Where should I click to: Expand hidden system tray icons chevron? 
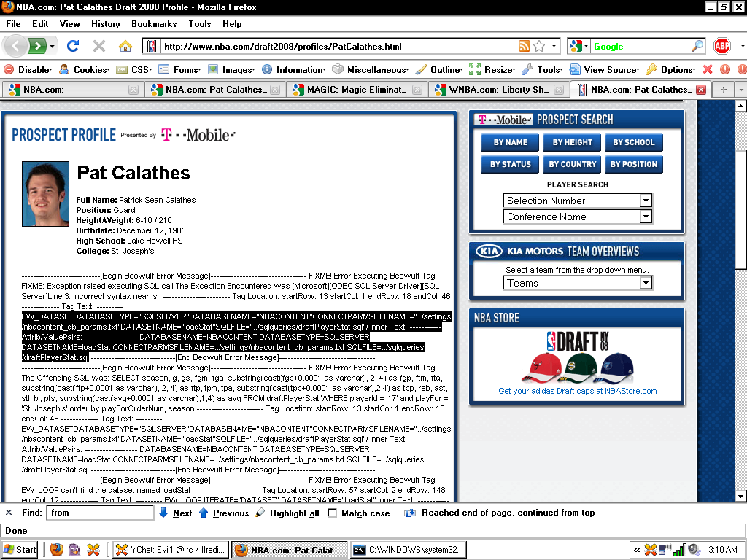636,550
